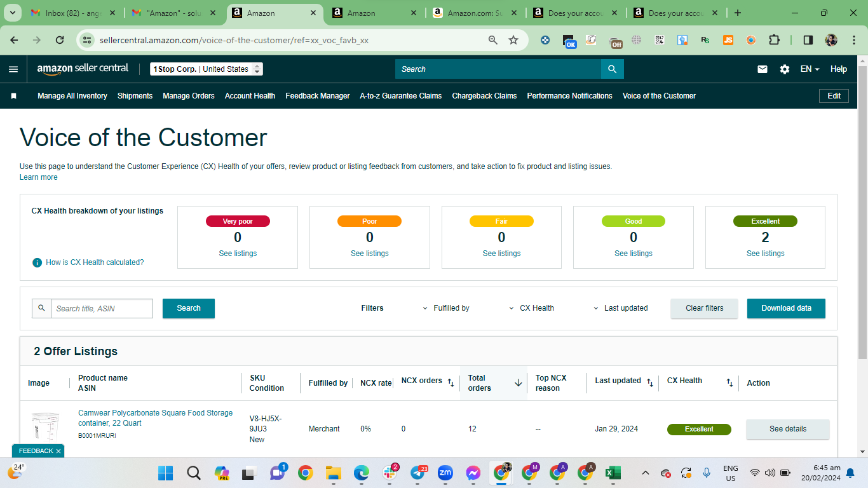Expand the Last updated filter dropdown

click(x=620, y=308)
